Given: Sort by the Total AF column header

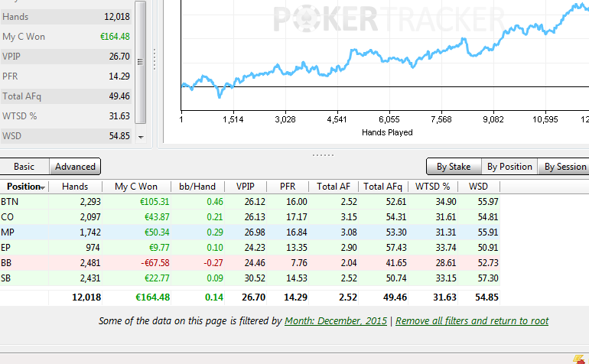Looking at the screenshot, I should [x=334, y=187].
